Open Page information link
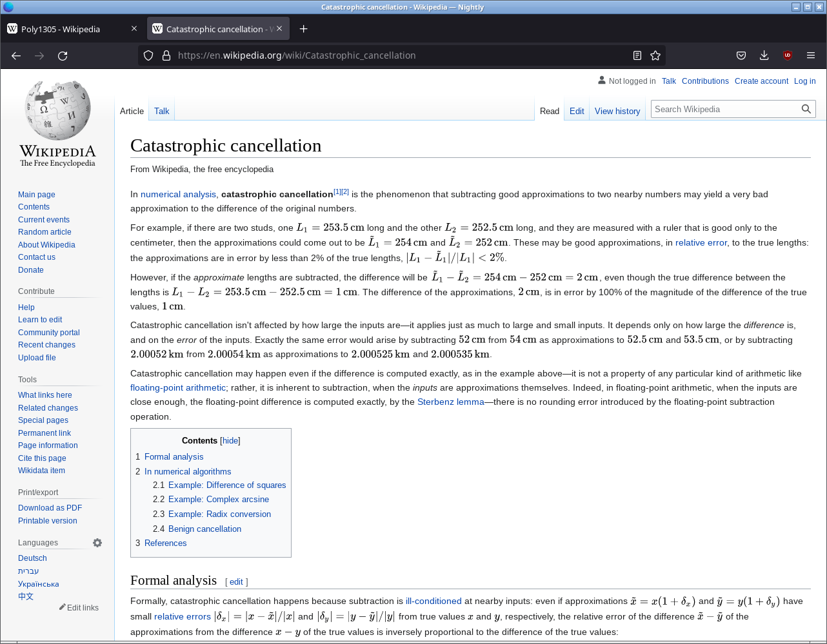827x644 pixels. pos(48,445)
